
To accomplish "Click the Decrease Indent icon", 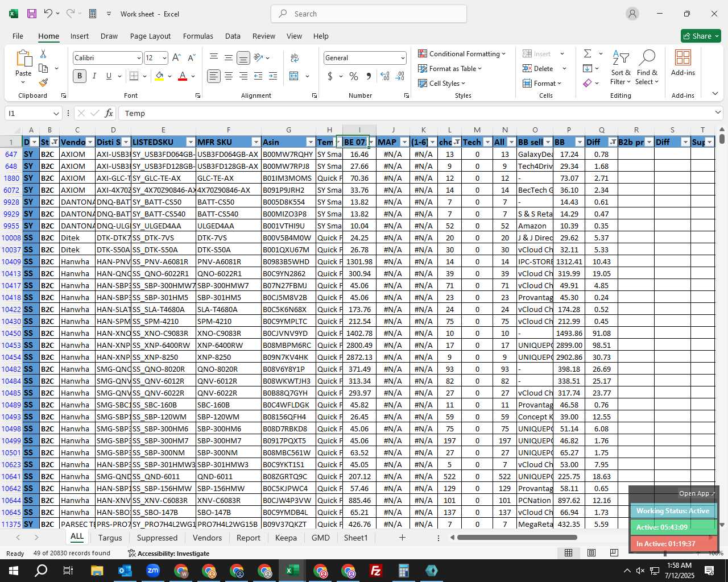I will (x=258, y=76).
